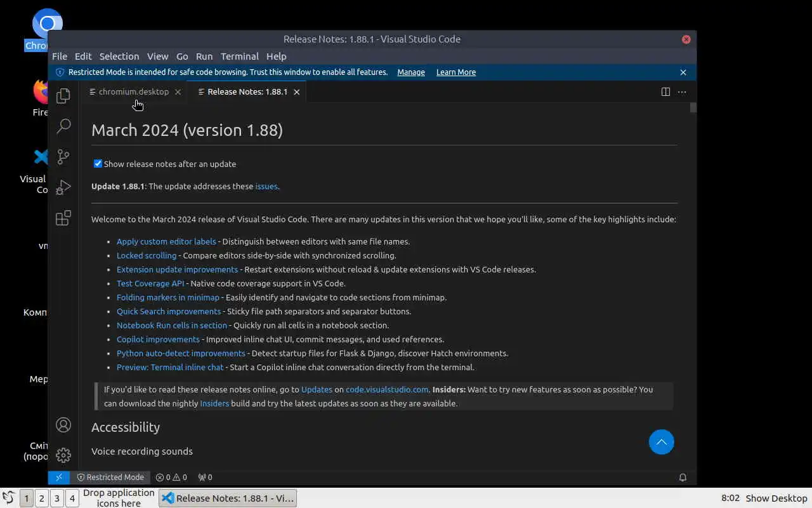Open the File menu
The image size is (812, 508).
coord(60,56)
